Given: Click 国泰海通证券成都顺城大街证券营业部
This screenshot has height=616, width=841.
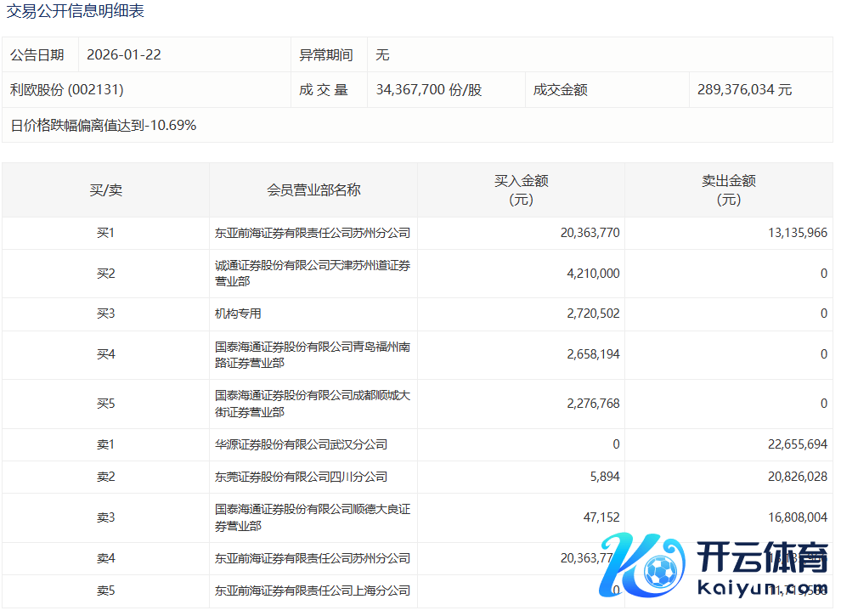Looking at the screenshot, I should [313, 404].
